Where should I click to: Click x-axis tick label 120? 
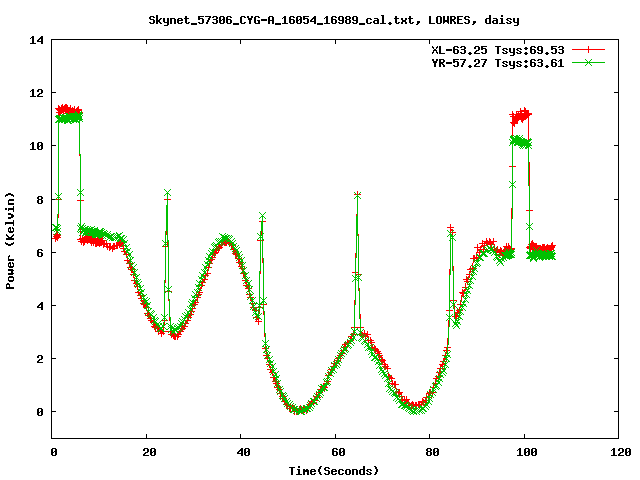(x=621, y=452)
